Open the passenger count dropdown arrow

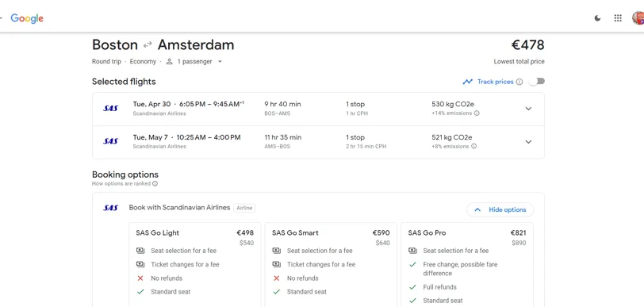coord(220,62)
